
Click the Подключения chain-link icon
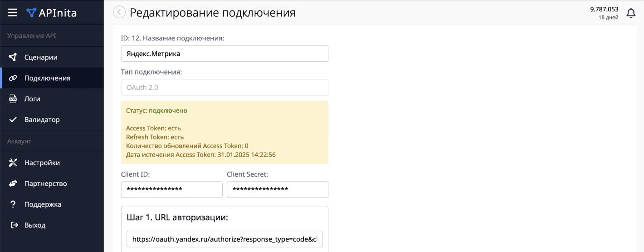(13, 78)
